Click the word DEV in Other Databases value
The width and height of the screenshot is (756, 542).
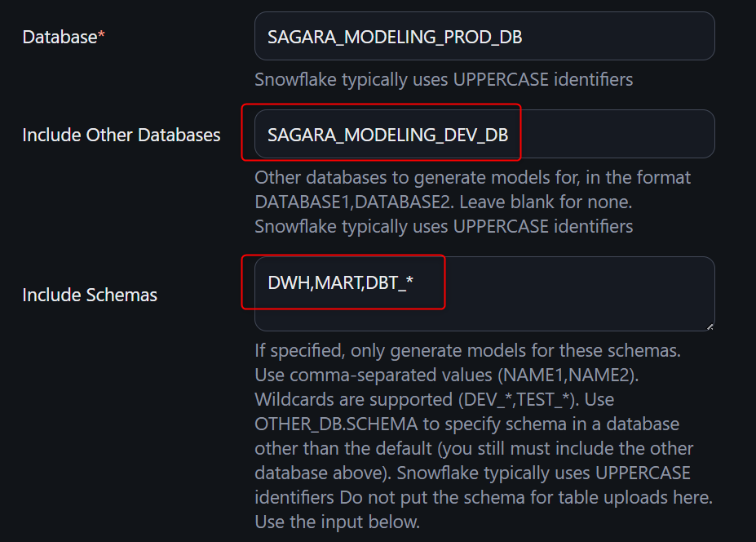pyautogui.click(x=459, y=135)
